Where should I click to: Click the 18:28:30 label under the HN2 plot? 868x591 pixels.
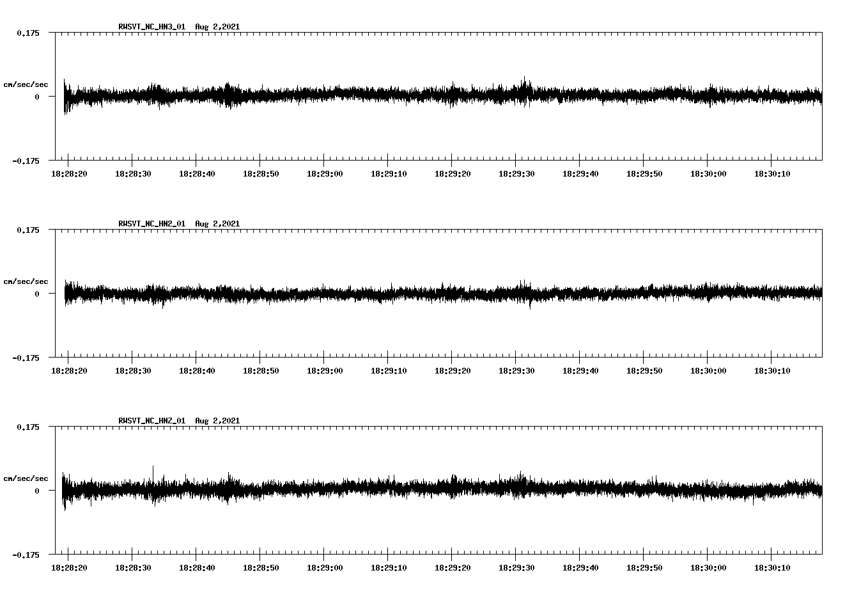click(x=133, y=371)
